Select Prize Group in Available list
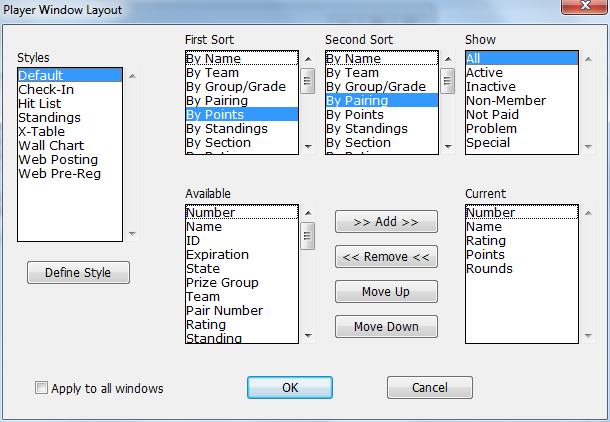 222,283
